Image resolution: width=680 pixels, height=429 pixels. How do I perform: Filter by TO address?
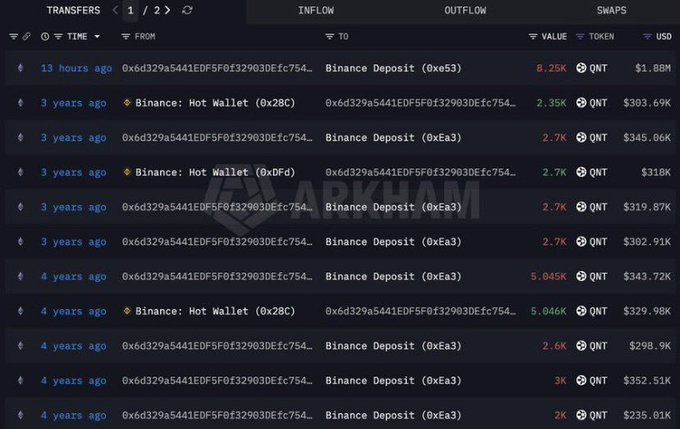[330, 36]
